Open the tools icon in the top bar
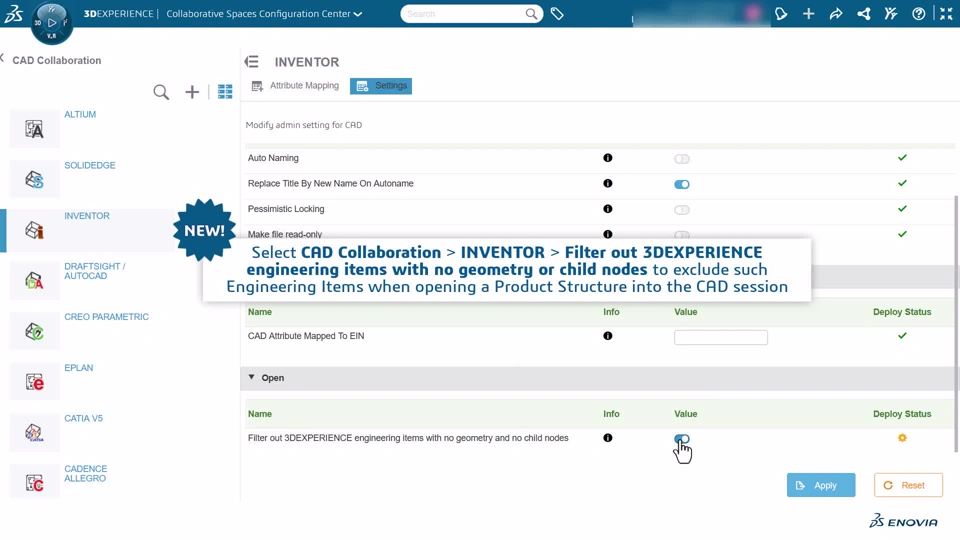Screen dimensions: 960x540 [x=891, y=13]
